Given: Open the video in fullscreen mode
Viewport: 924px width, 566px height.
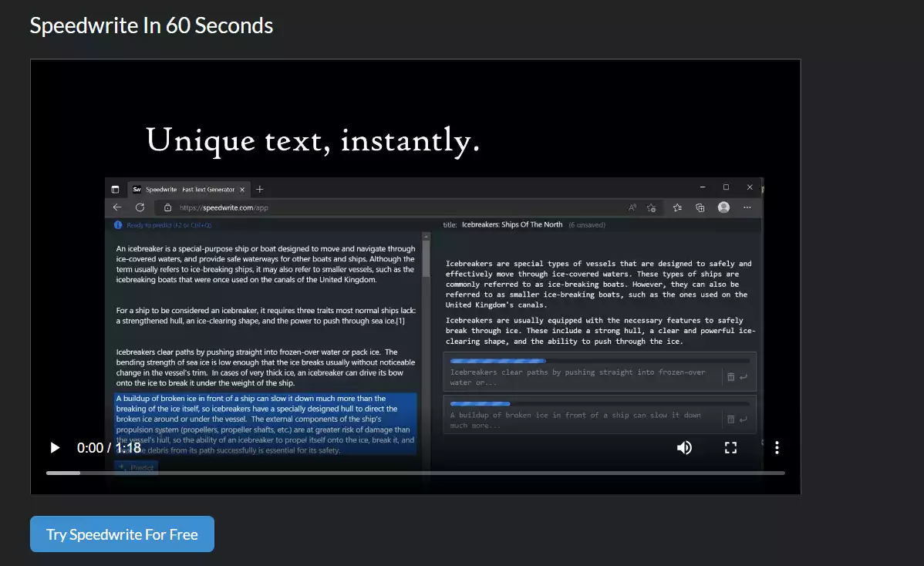Looking at the screenshot, I should pos(730,447).
